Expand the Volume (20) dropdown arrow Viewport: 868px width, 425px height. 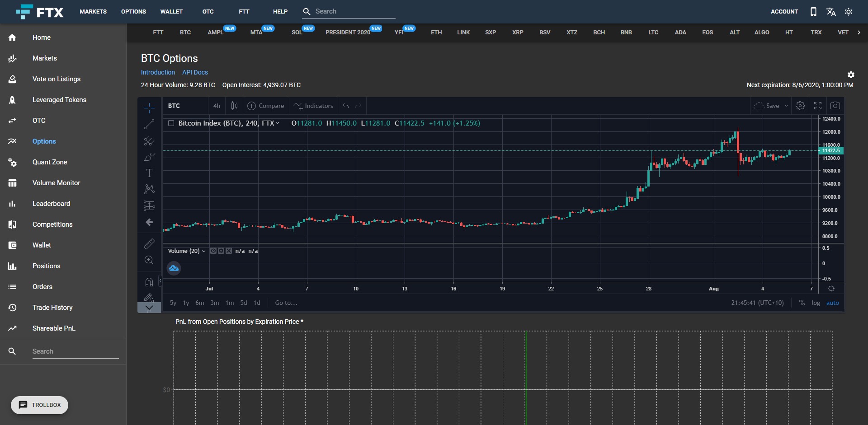pyautogui.click(x=204, y=251)
